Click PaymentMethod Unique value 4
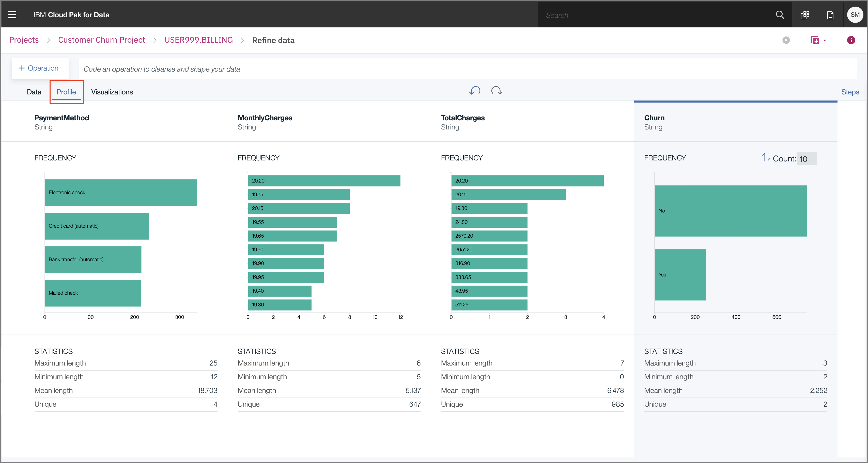 215,404
